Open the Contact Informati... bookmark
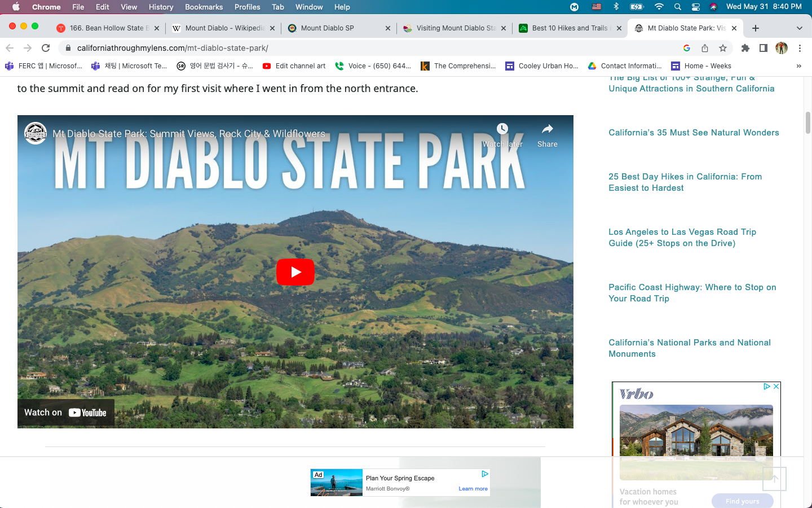The width and height of the screenshot is (812, 508). tap(625, 66)
